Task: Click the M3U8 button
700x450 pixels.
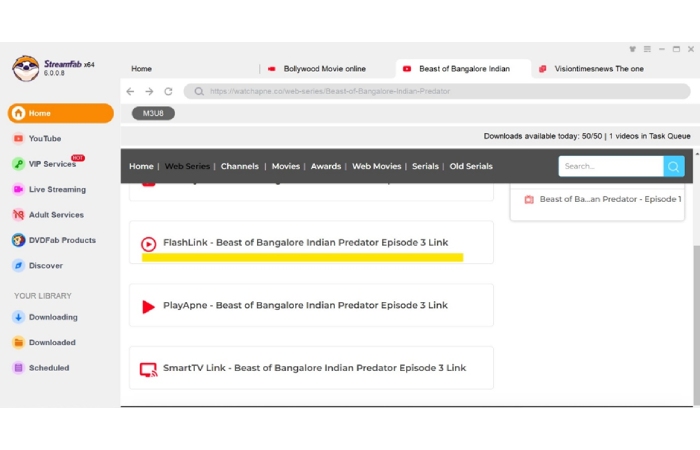Action: (x=153, y=113)
